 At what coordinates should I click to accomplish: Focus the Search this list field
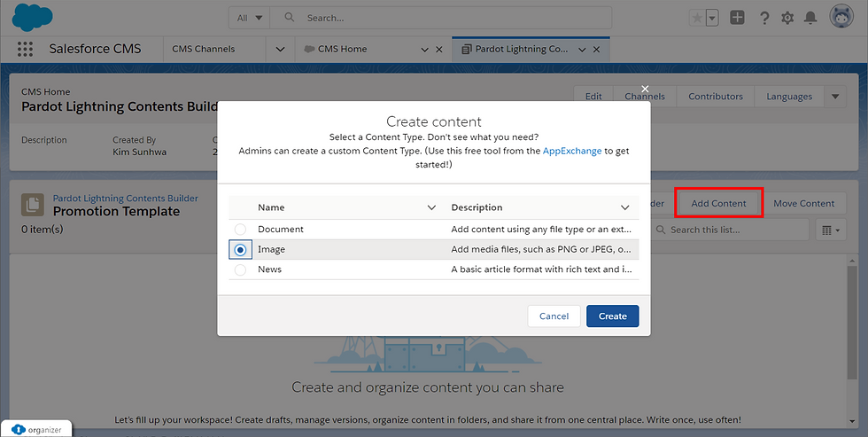(x=731, y=230)
